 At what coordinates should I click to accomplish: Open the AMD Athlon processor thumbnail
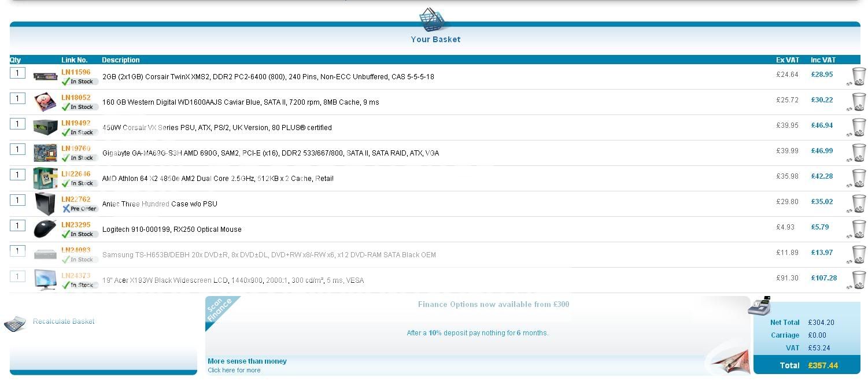pyautogui.click(x=45, y=179)
